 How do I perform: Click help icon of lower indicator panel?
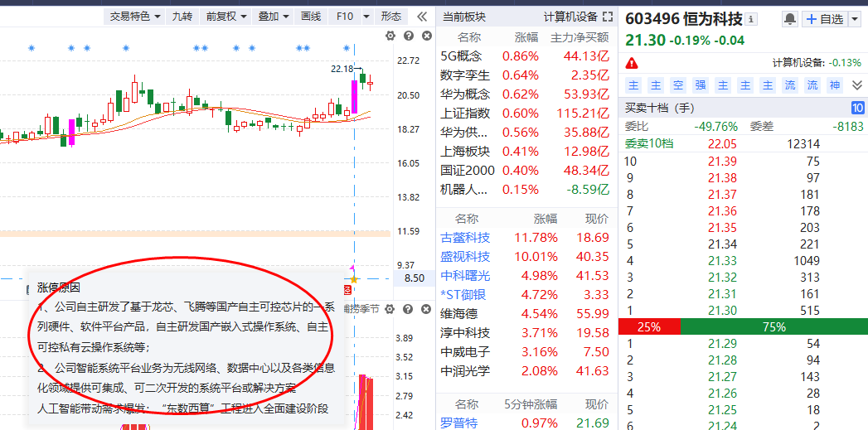[x=409, y=309]
